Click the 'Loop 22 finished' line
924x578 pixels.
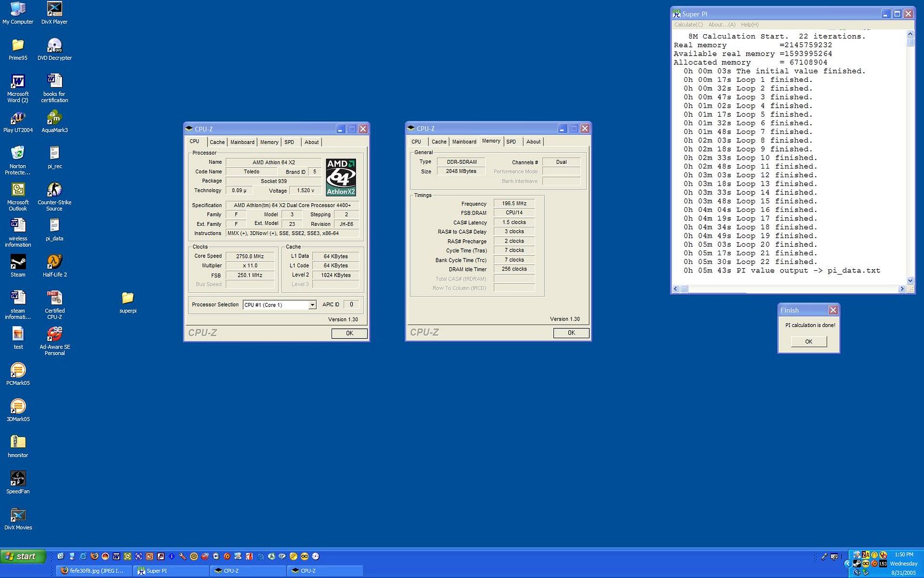tap(750, 262)
